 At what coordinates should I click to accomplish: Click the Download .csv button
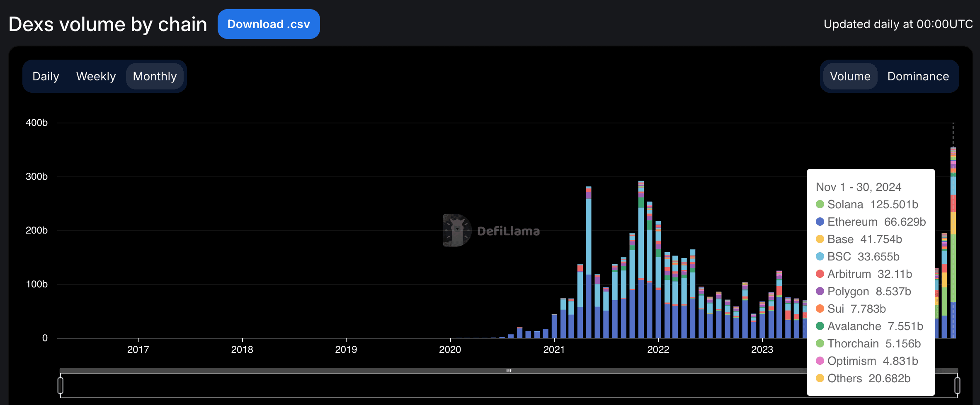[x=269, y=24]
